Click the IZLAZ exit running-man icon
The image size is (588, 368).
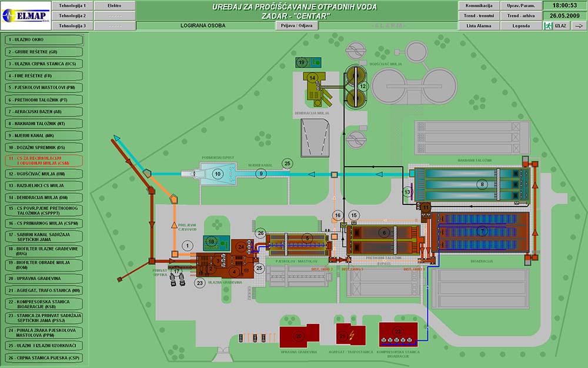pyautogui.click(x=547, y=26)
